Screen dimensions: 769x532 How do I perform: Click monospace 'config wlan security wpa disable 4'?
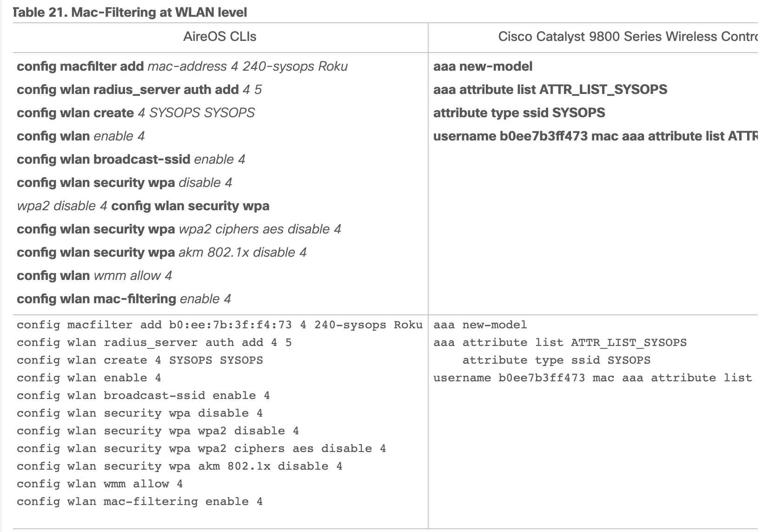click(x=139, y=413)
